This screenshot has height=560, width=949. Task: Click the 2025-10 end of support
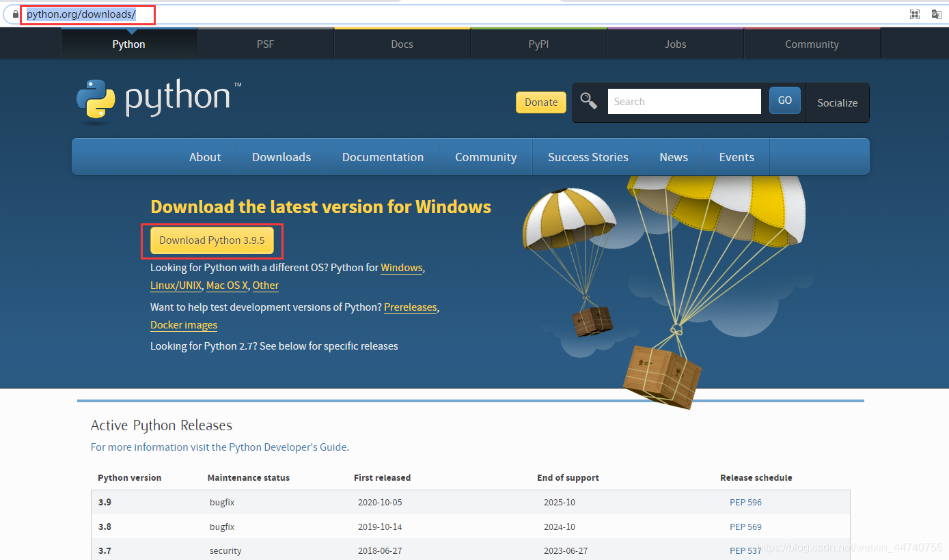(560, 502)
